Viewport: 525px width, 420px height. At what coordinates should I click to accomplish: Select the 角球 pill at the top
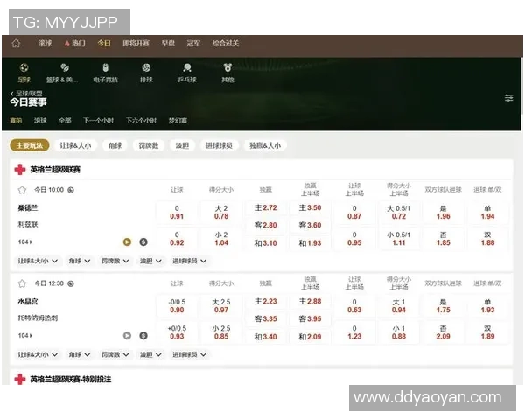[x=115, y=145]
